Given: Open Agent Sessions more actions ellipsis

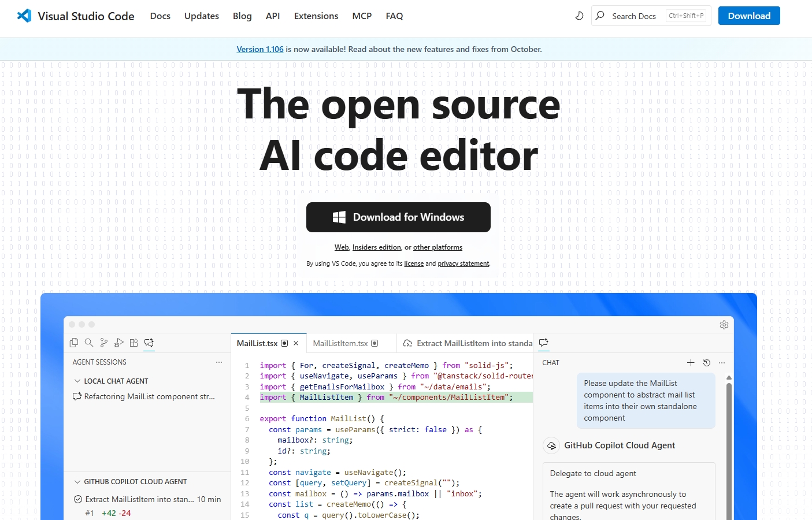Looking at the screenshot, I should pyautogui.click(x=219, y=362).
